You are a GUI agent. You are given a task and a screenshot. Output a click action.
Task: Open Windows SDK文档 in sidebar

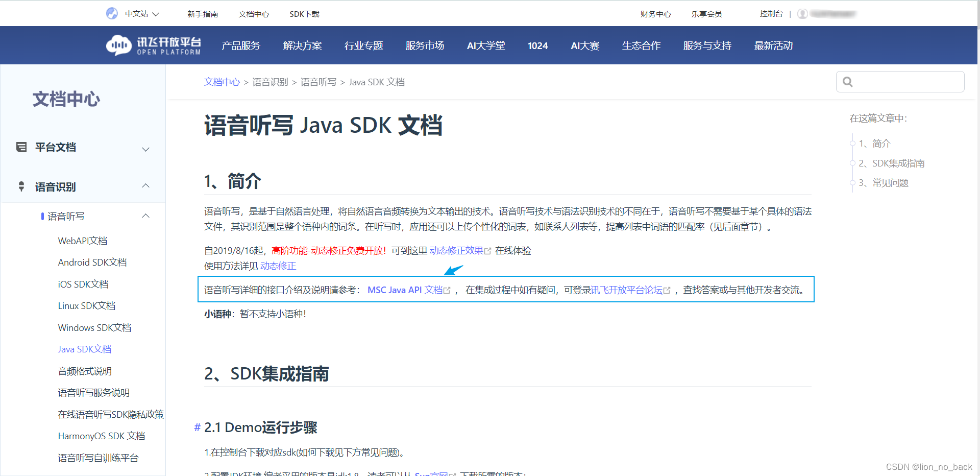click(x=94, y=327)
